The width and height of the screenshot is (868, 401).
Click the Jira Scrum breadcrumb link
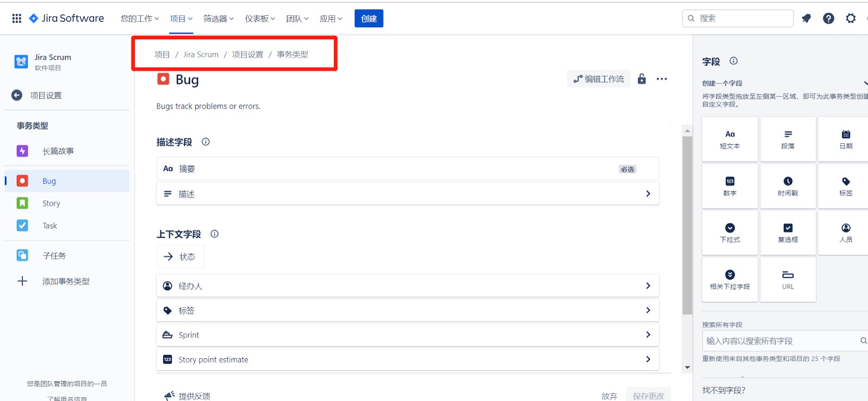click(201, 54)
